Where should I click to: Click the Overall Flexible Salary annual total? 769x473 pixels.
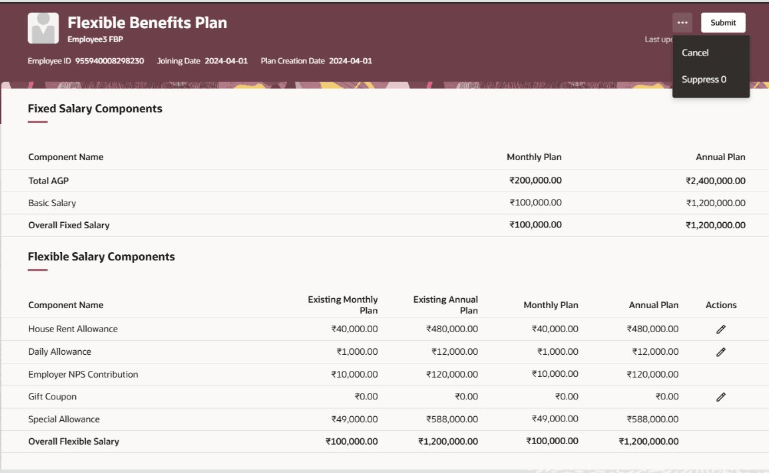[x=648, y=441]
